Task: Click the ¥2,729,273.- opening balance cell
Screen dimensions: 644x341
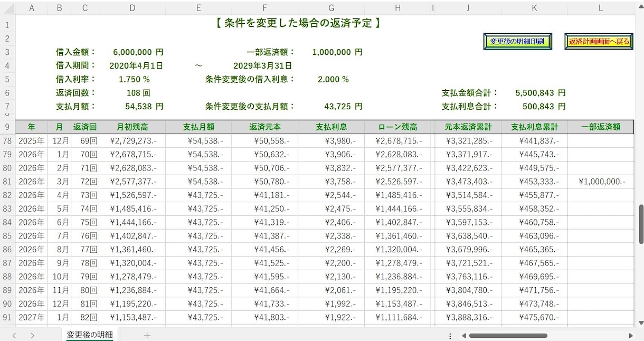Action: click(132, 141)
